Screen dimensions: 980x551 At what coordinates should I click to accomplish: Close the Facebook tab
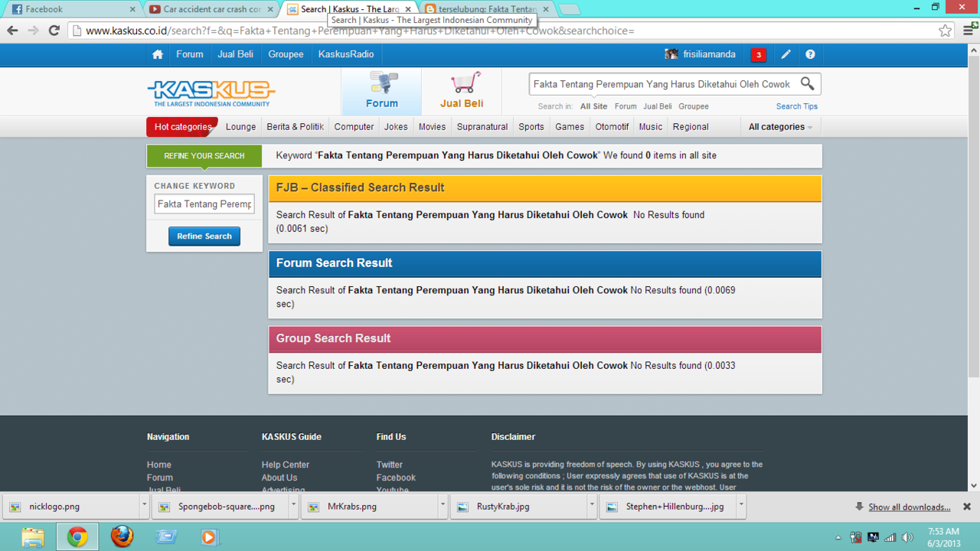(132, 9)
